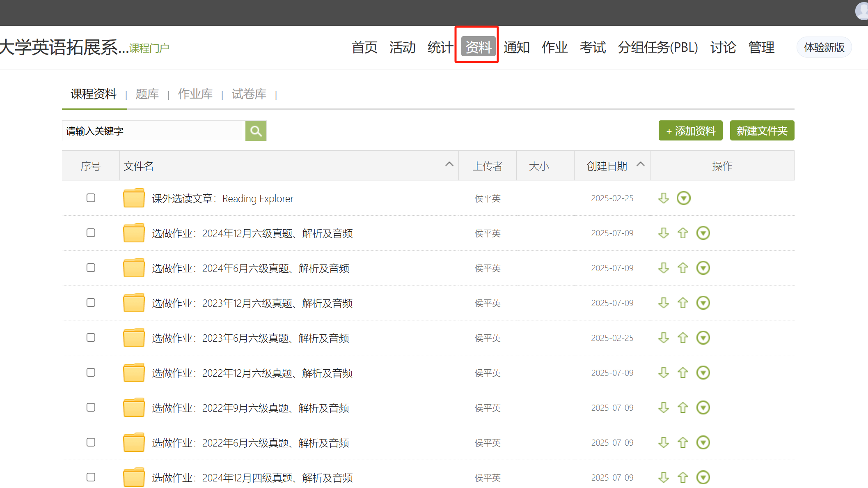Click the green search magnifier icon

[x=256, y=131]
